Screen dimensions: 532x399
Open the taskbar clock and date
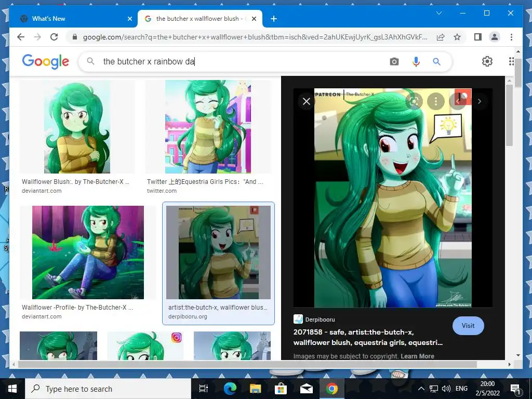click(x=487, y=389)
